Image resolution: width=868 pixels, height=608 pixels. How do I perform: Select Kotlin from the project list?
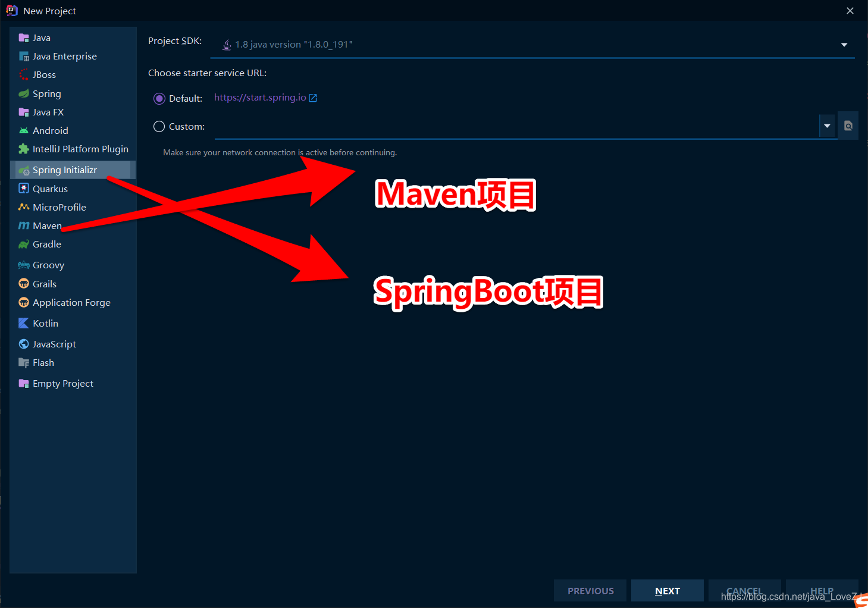[73, 323]
